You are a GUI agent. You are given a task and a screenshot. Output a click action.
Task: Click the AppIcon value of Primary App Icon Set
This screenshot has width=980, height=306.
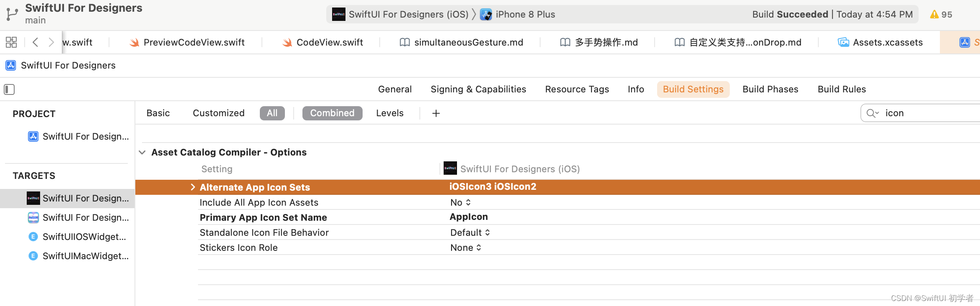[469, 217]
